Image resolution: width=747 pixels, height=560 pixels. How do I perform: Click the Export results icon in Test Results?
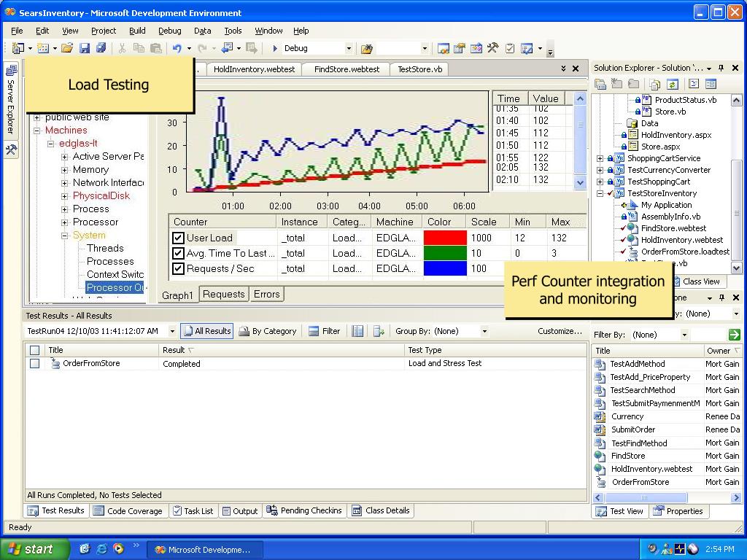pos(379,332)
